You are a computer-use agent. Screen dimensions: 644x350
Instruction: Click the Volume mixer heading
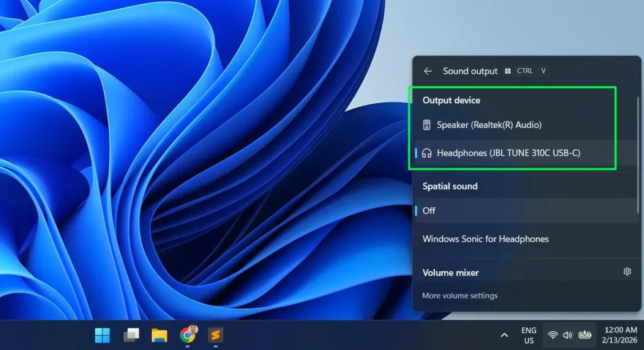[x=450, y=273]
